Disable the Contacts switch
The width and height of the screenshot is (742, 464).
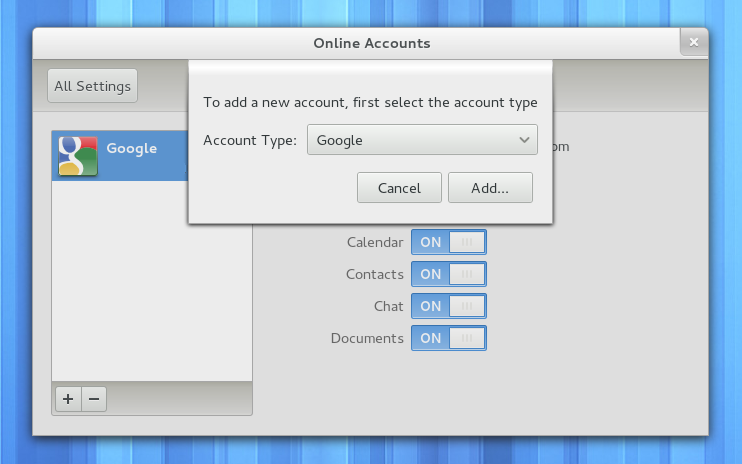[x=449, y=274]
